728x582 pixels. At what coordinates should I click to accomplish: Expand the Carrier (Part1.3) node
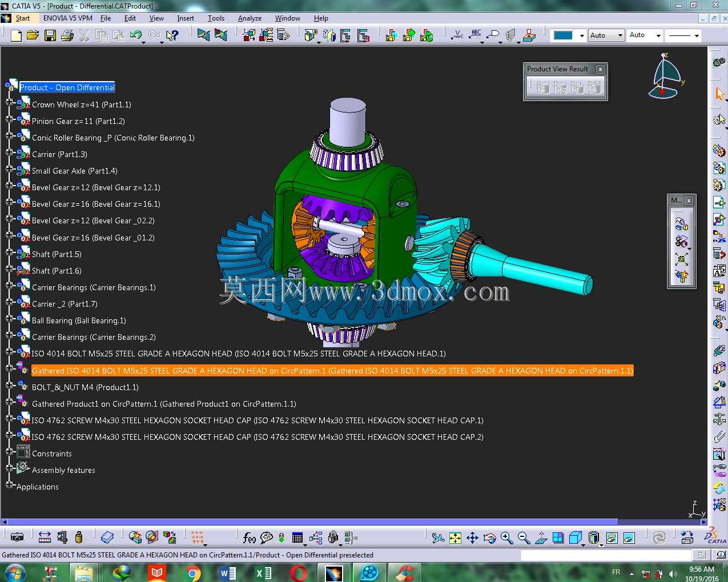click(9, 152)
